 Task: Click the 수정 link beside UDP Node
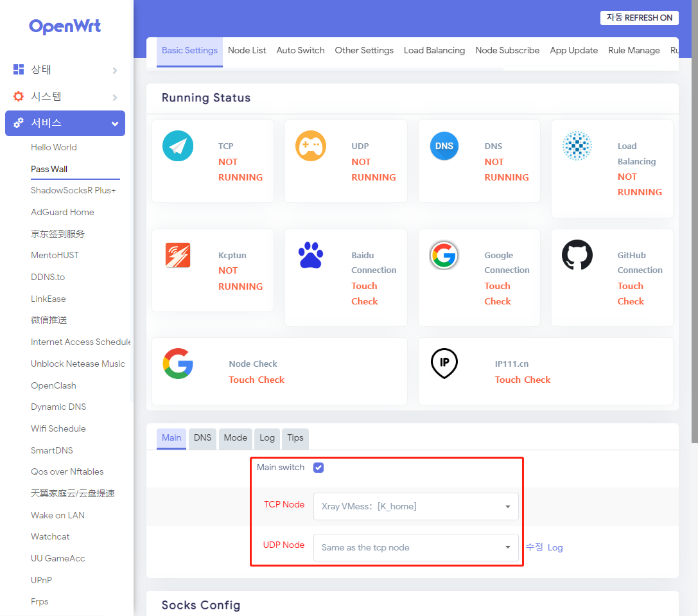pos(534,547)
